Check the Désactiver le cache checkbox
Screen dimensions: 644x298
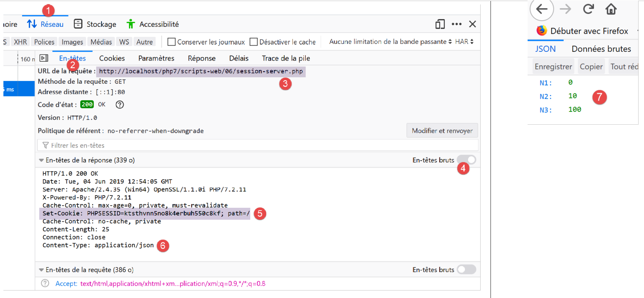point(254,42)
